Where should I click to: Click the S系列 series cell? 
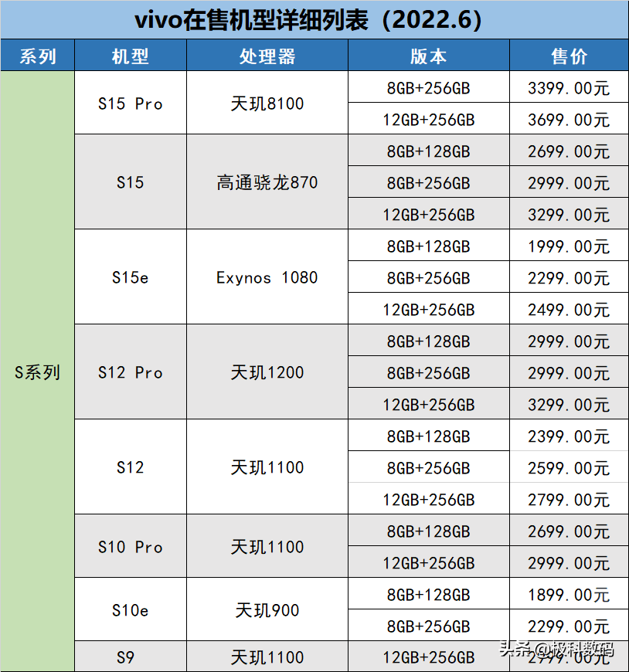pos(38,372)
